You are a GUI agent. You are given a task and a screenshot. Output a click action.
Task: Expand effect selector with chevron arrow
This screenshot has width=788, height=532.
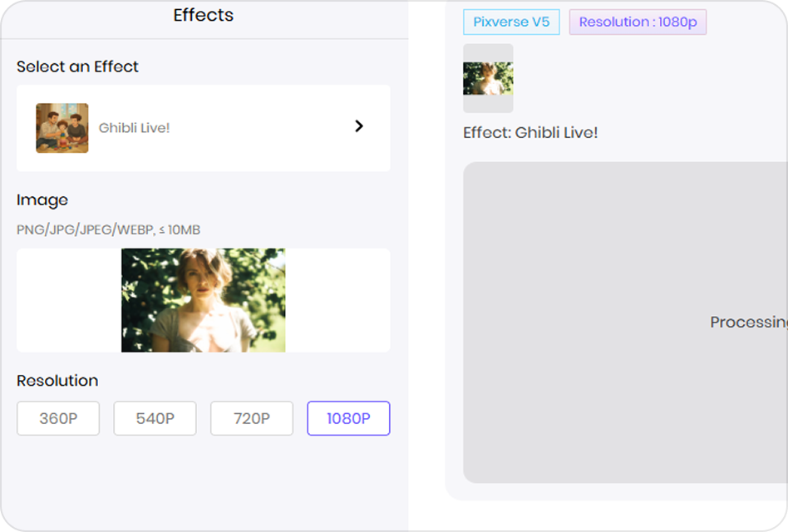pyautogui.click(x=359, y=126)
